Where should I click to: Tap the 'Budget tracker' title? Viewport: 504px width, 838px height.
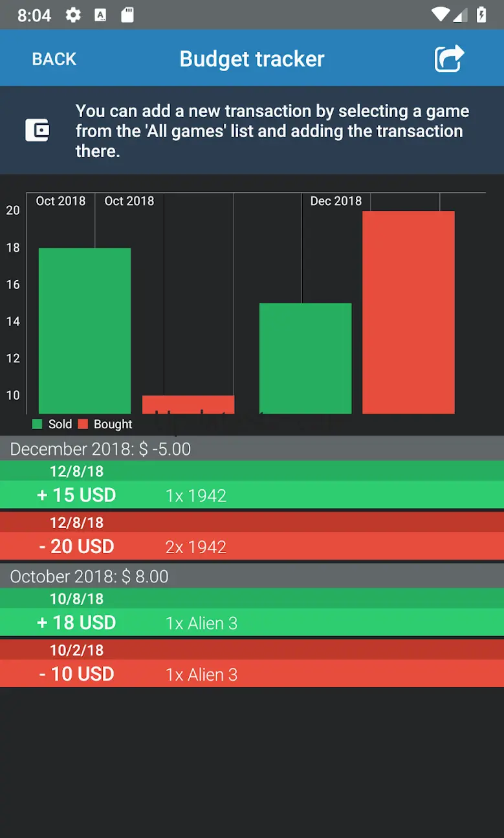coord(252,59)
